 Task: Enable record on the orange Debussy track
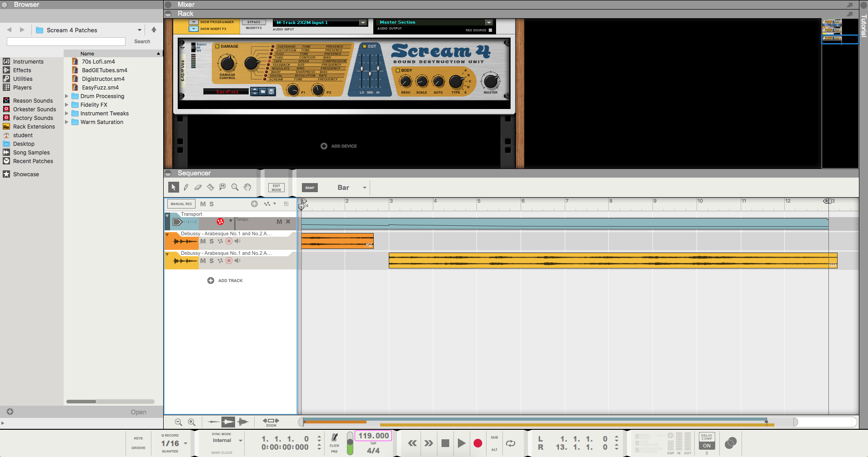point(229,241)
